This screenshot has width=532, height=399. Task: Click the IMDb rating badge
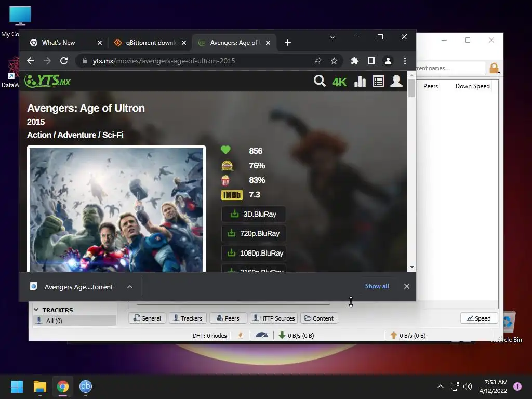[232, 195]
